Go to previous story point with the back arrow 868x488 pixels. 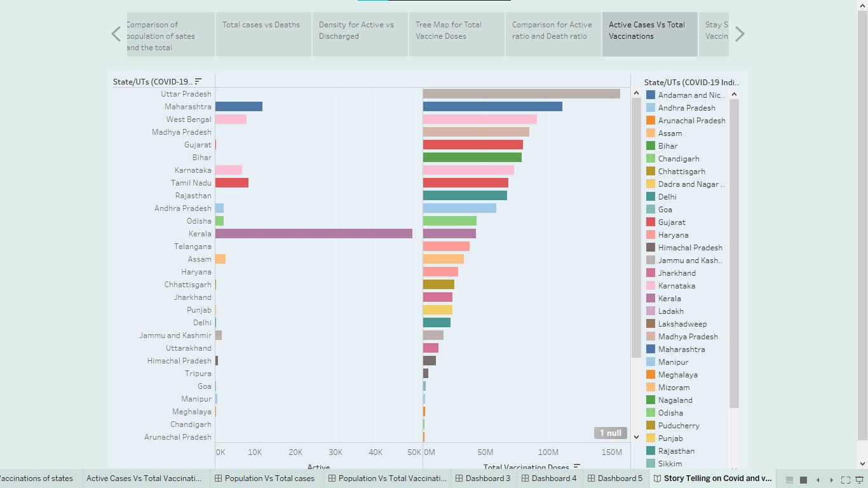coord(818,480)
